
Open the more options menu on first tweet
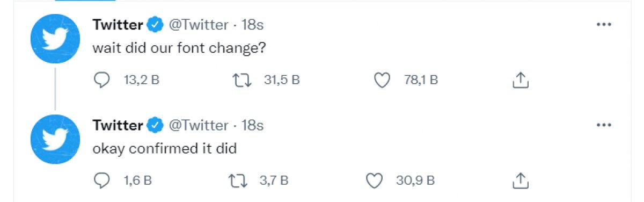click(604, 25)
